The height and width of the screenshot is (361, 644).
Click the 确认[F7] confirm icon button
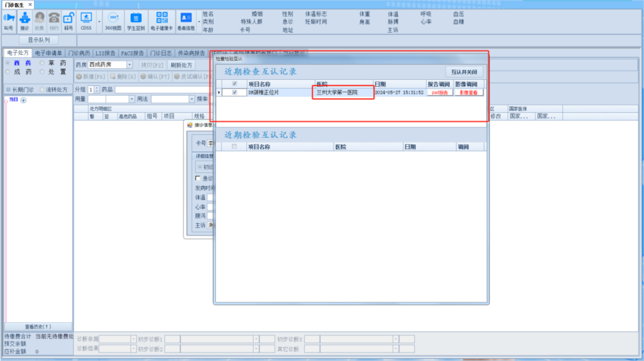pos(155,76)
